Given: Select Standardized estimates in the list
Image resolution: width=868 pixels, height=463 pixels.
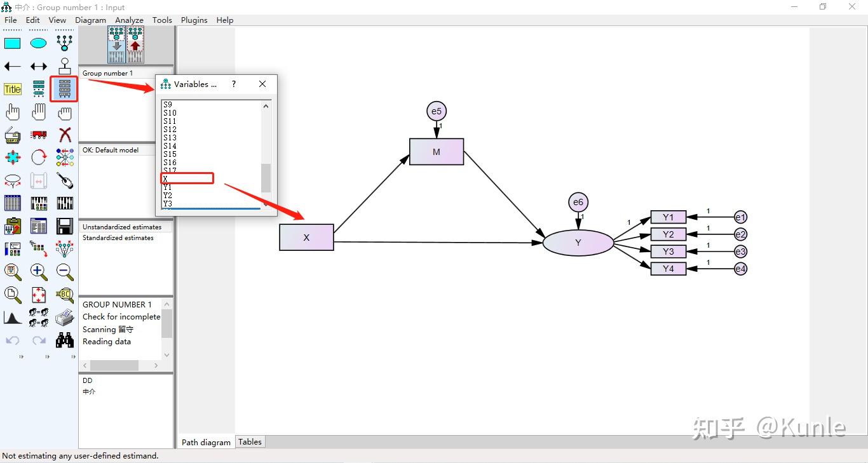Looking at the screenshot, I should [118, 238].
